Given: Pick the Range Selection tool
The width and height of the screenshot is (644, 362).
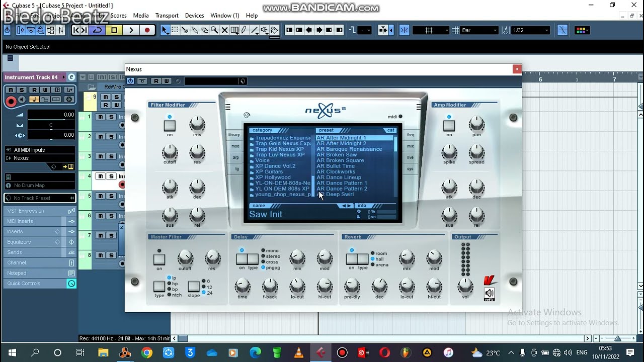Looking at the screenshot, I should pos(175,30).
